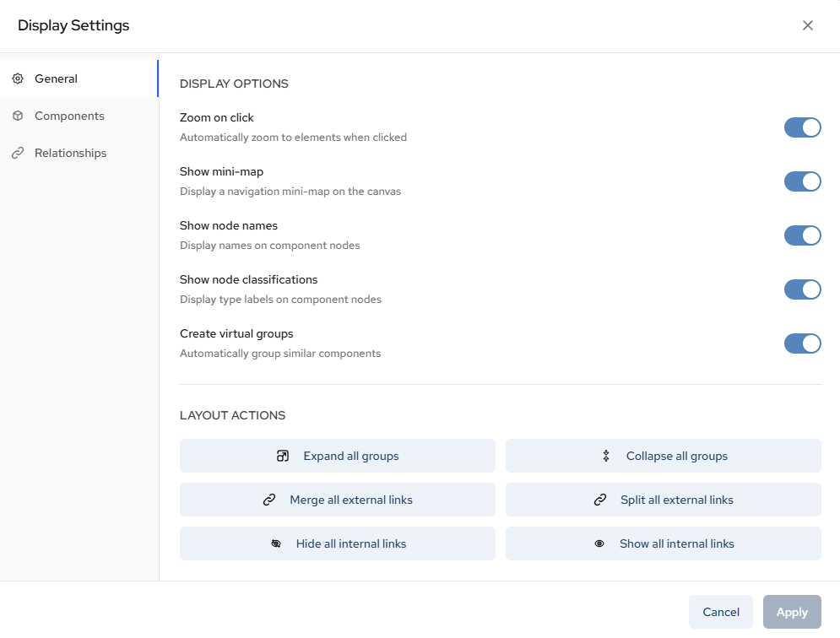Image resolution: width=840 pixels, height=638 pixels.
Task: Click the chain icon on Split all external links
Action: (600, 500)
